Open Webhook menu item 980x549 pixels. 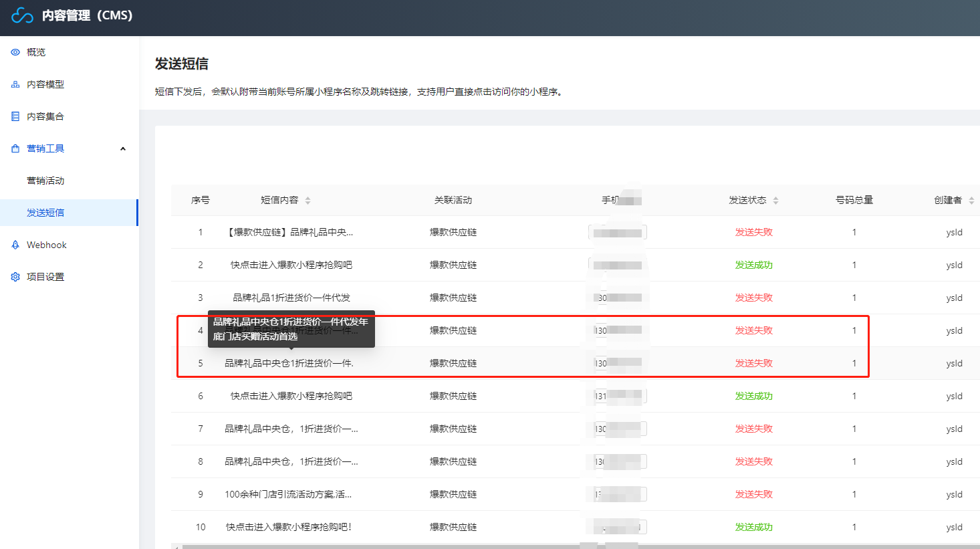point(47,245)
